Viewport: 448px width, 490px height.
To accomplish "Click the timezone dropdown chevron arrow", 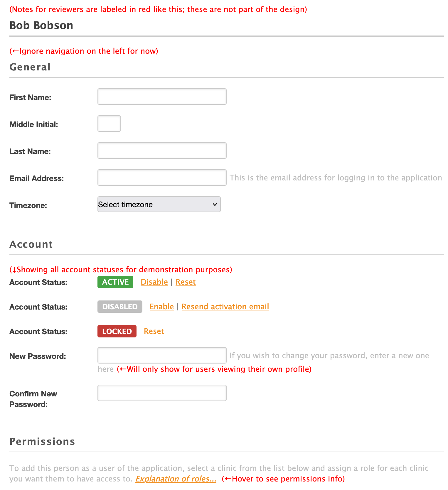I will pyautogui.click(x=215, y=204).
